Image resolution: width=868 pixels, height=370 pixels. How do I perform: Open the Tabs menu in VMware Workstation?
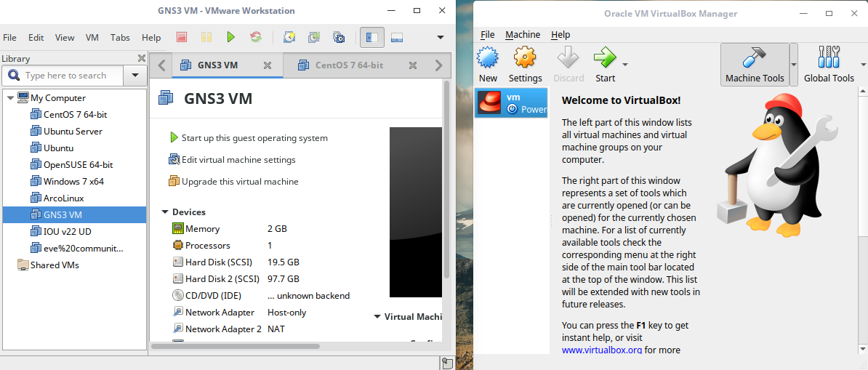pyautogui.click(x=120, y=38)
